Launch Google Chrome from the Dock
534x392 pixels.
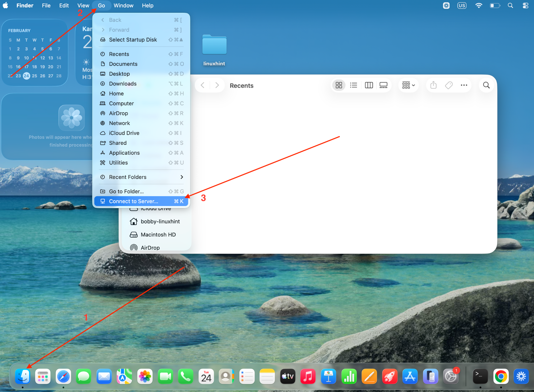[501, 376]
